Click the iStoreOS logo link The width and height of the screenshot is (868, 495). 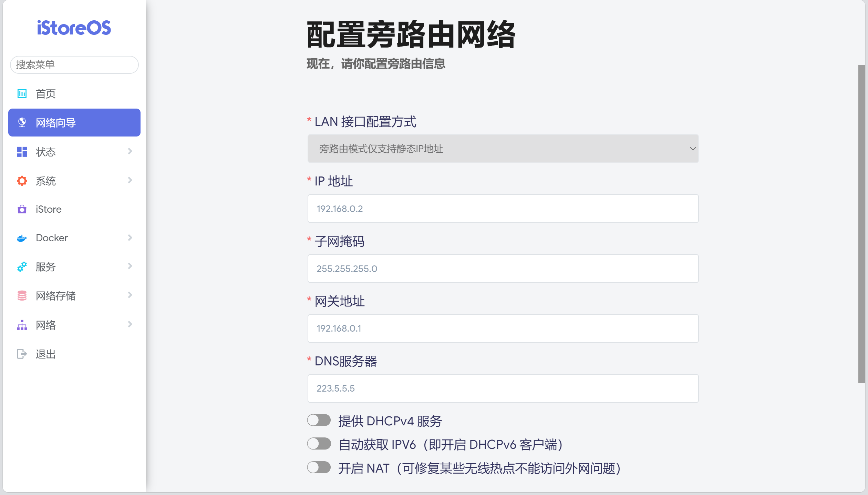click(x=74, y=28)
